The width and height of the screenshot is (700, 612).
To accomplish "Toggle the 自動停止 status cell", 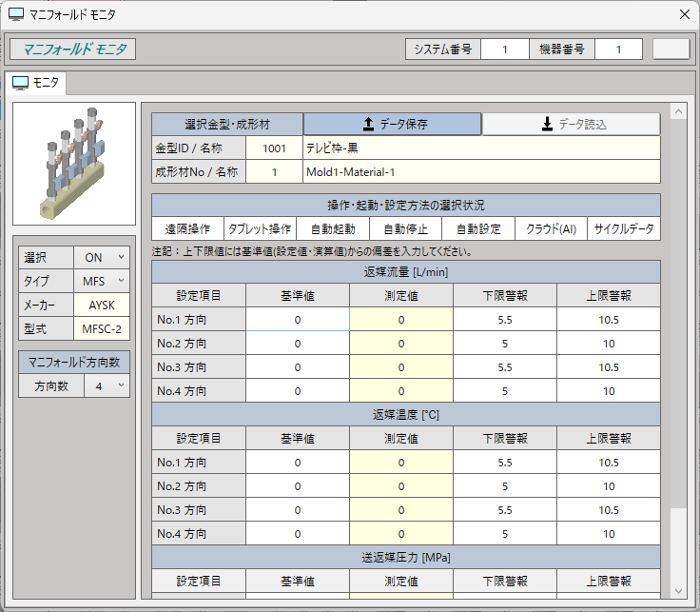I will click(406, 229).
